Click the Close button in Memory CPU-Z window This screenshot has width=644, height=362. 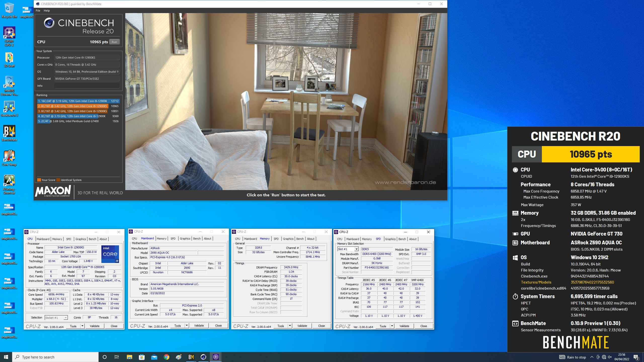coord(321,326)
